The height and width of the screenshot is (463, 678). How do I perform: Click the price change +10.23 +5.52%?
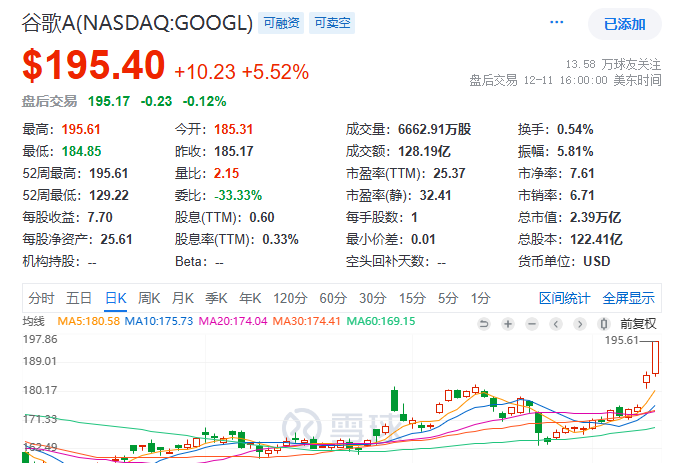pos(242,72)
